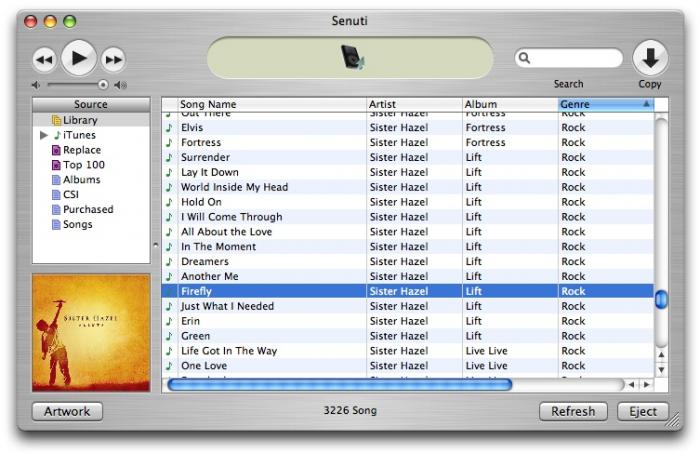Open the Top 100 playlist
Viewport: 700px width, 453px height.
coord(83,165)
